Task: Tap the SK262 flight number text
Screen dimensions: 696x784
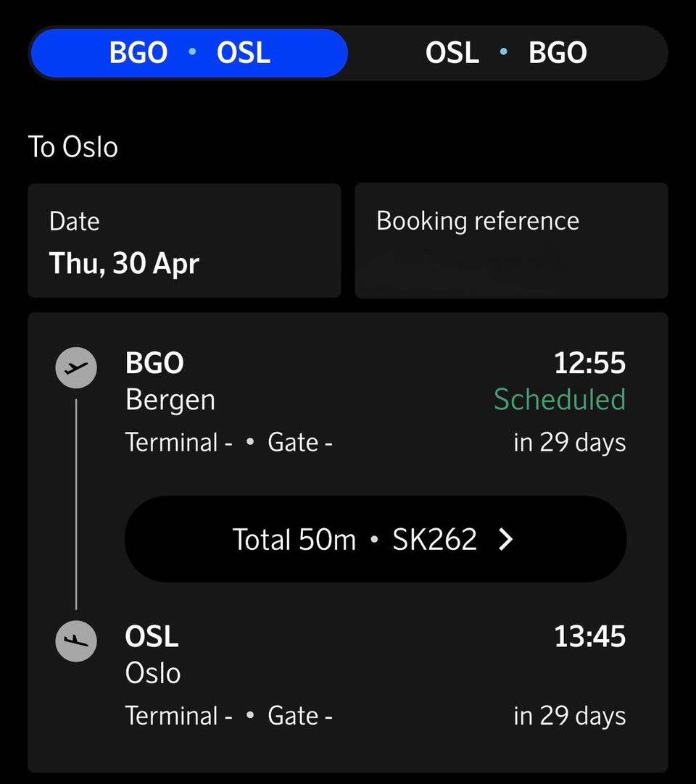Action: pyautogui.click(x=434, y=539)
